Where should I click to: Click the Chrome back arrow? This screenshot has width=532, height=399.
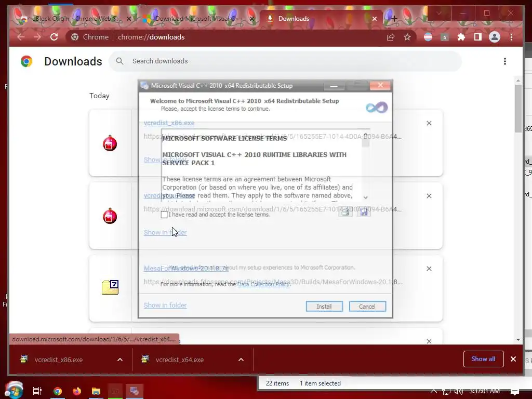(x=21, y=37)
